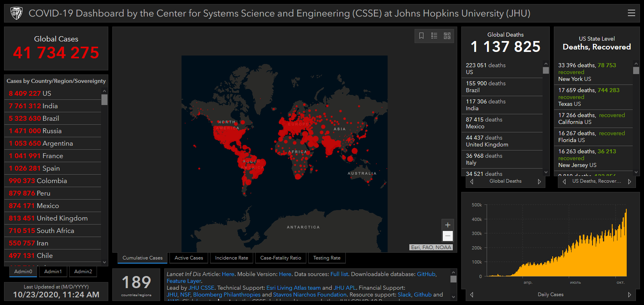
Task: Select the Admin0 list tab
Action: point(23,272)
